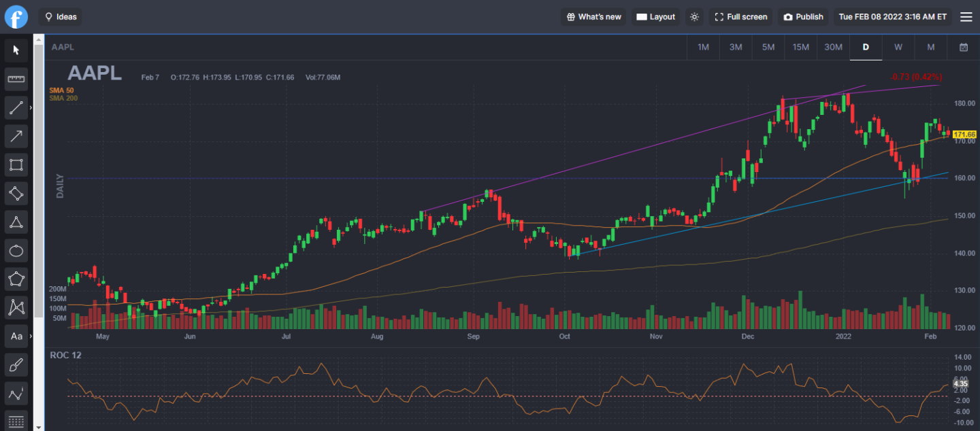This screenshot has height=431, width=980.
Task: Click the Publish button
Action: click(x=803, y=17)
